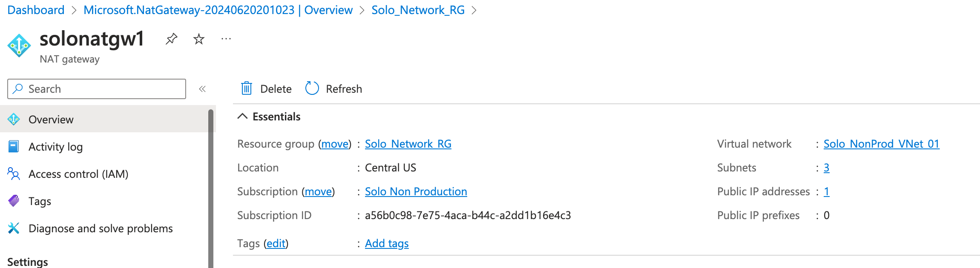Collapse the sidebar menu with the double chevron
This screenshot has width=980, height=268.
pos(202,89)
